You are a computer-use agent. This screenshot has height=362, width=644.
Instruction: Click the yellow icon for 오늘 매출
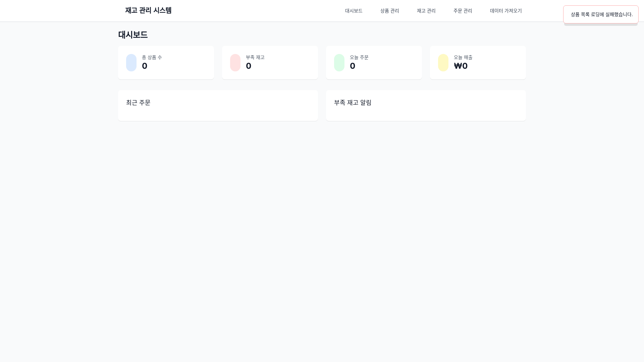coord(443,63)
